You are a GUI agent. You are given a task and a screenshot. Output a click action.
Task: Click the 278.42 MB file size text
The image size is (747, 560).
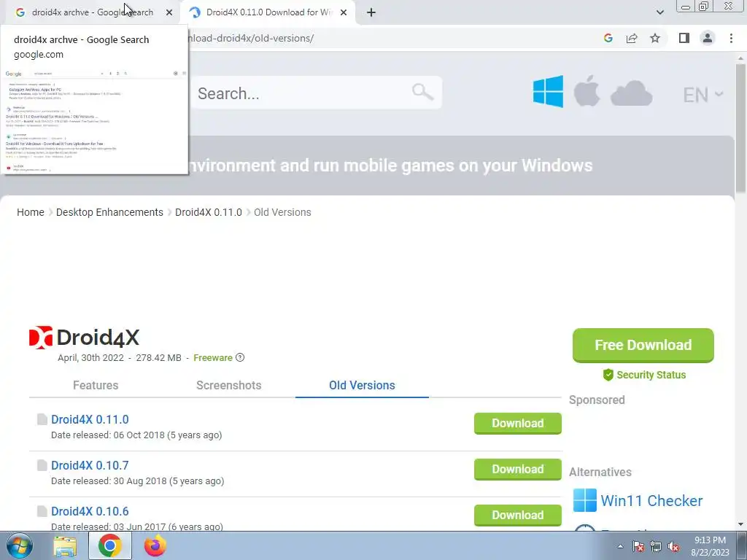pos(158,357)
